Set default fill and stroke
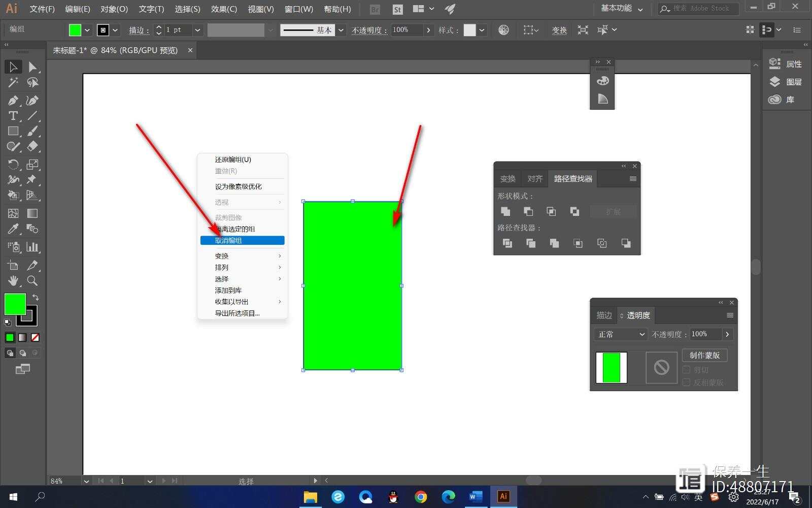812x508 pixels. click(8, 322)
